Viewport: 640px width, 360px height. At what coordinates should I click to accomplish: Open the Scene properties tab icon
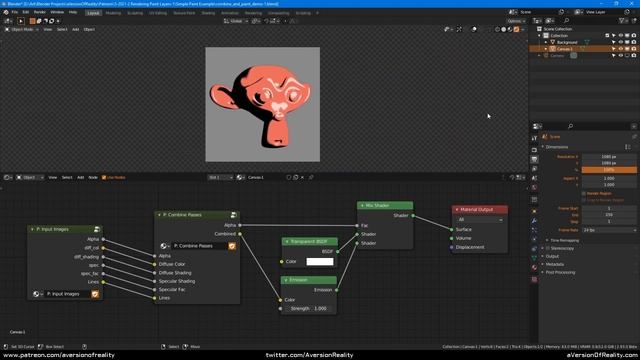534,178
